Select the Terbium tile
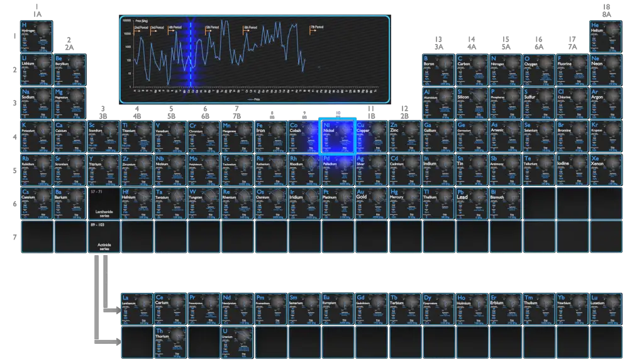 (405, 309)
